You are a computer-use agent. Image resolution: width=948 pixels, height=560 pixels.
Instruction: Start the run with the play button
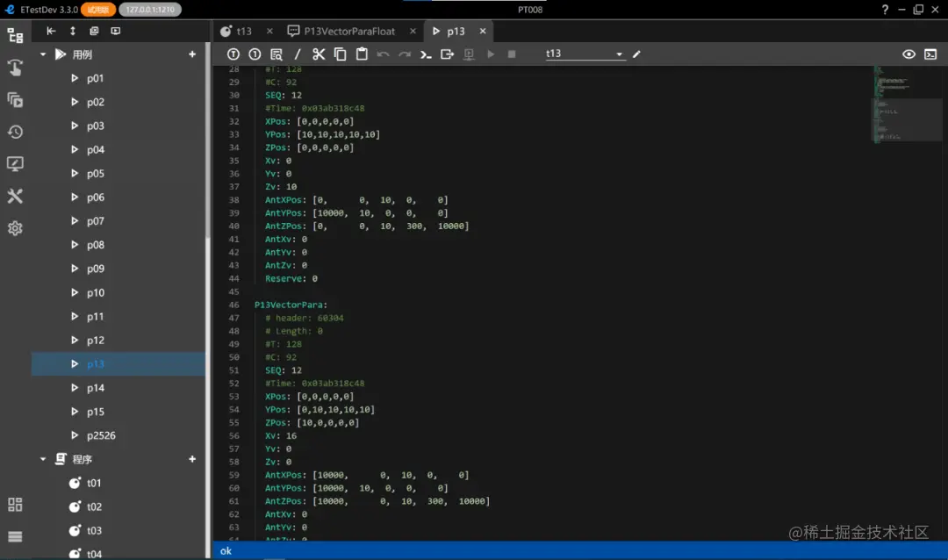point(491,54)
